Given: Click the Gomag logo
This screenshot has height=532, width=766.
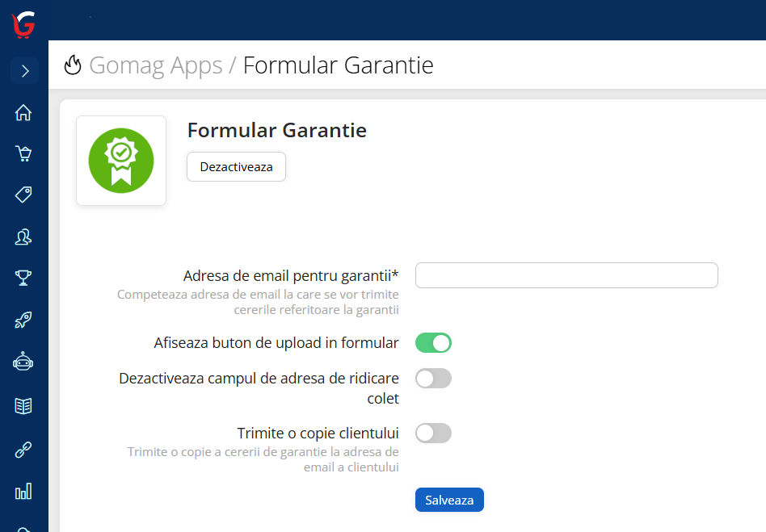Looking at the screenshot, I should click(x=23, y=24).
